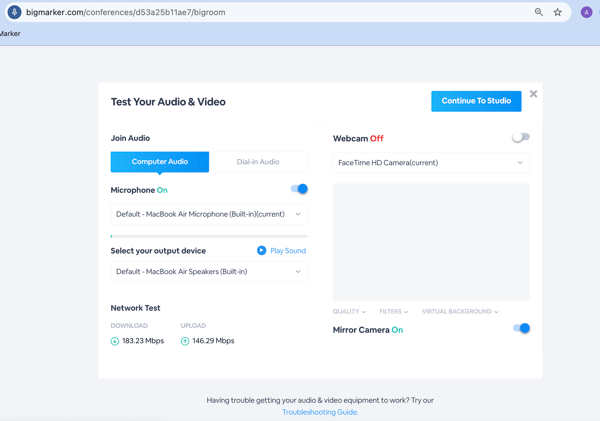The width and height of the screenshot is (600, 421).
Task: Open the purple profile avatar icon
Action: pyautogui.click(x=586, y=12)
